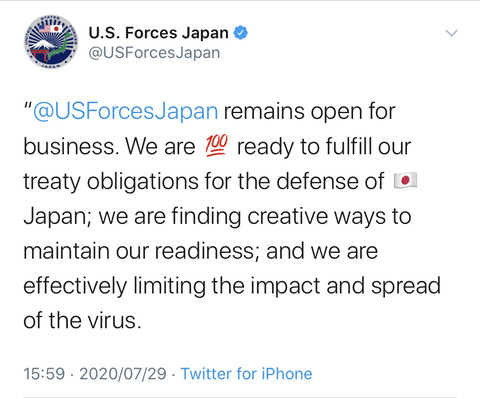The image size is (480, 399).
Task: Open the U.S. Forces Japan display name
Action: pyautogui.click(x=159, y=33)
